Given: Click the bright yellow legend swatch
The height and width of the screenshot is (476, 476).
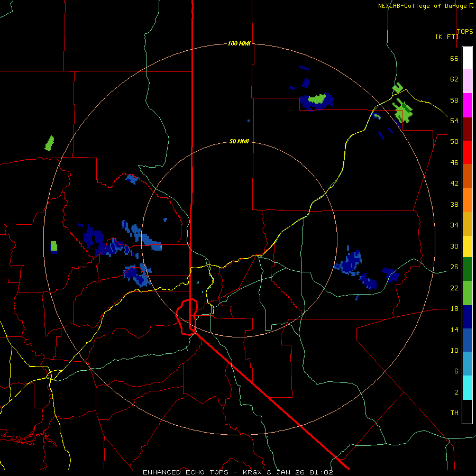Looking at the screenshot, I should 467,246.
